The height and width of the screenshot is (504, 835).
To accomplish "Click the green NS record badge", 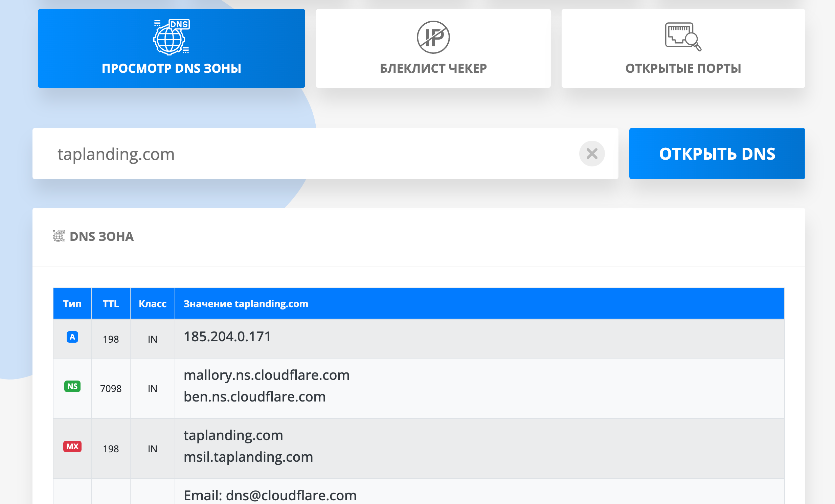I will pyautogui.click(x=72, y=386).
